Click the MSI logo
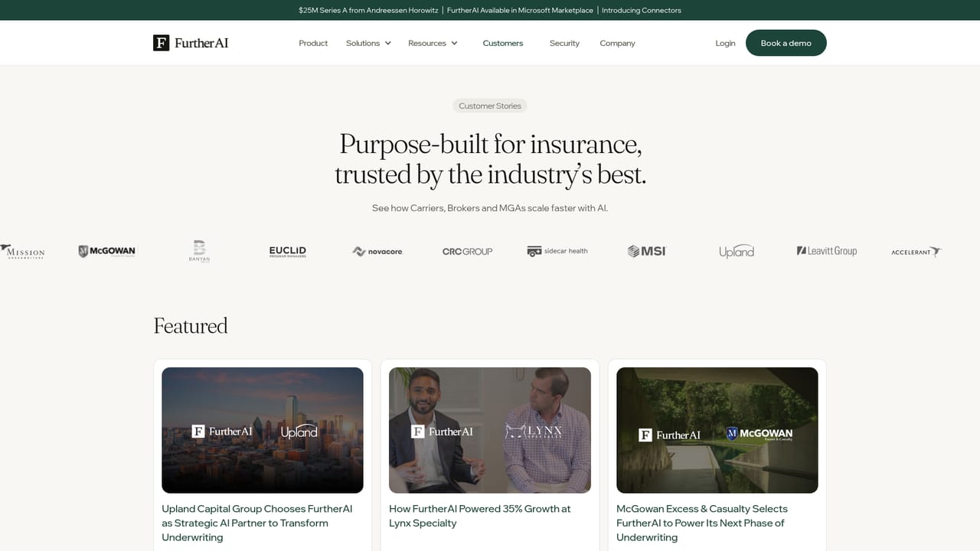This screenshot has height=551, width=980. tap(647, 251)
